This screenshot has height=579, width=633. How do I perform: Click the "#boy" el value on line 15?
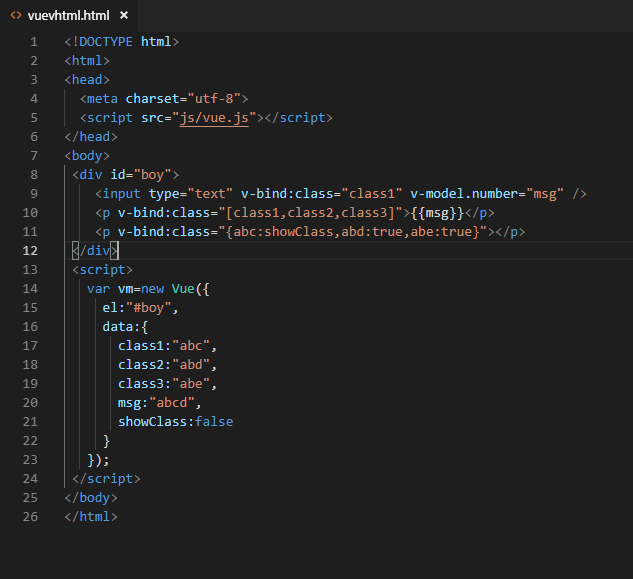pyautogui.click(x=149, y=308)
